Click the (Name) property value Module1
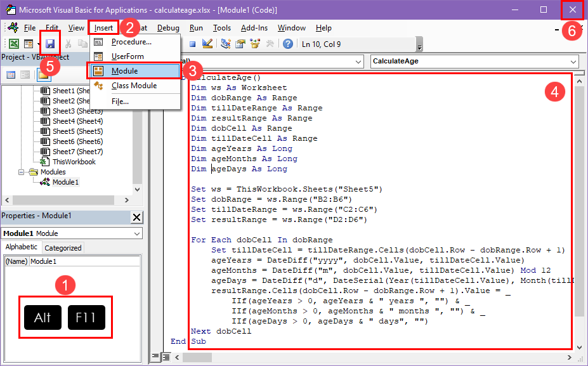Image resolution: width=588 pixels, height=366 pixels. (84, 261)
